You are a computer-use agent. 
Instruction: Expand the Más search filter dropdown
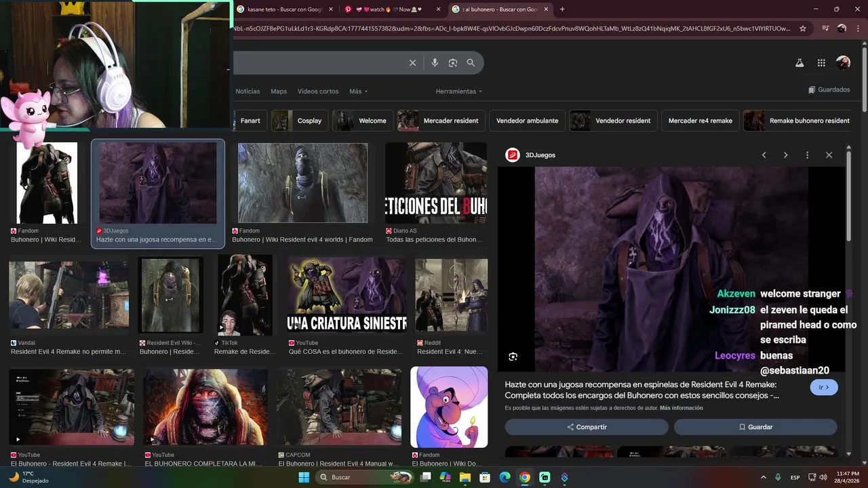(359, 91)
